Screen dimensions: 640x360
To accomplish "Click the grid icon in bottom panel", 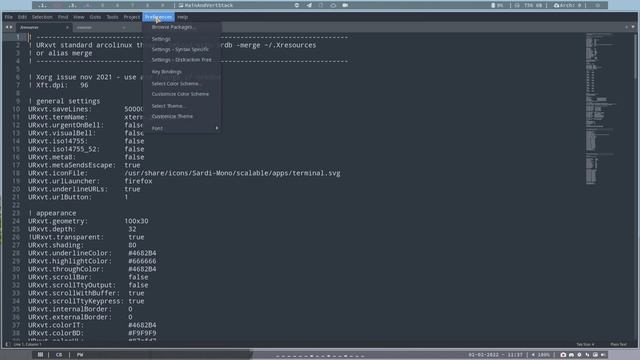I will pyautogui.click(x=40, y=355).
